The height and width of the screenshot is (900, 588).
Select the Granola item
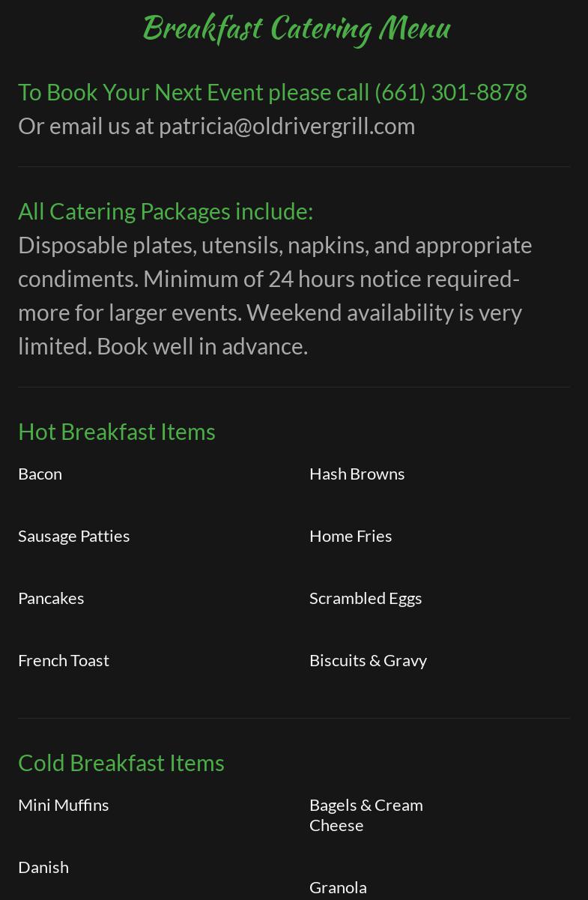338,887
